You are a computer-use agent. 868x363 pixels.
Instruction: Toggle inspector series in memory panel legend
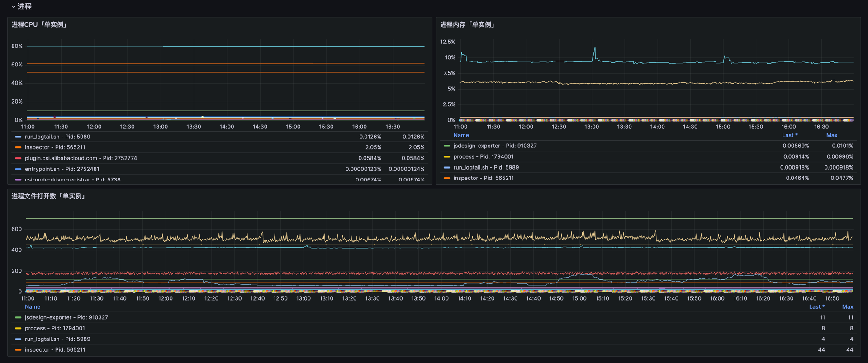483,178
